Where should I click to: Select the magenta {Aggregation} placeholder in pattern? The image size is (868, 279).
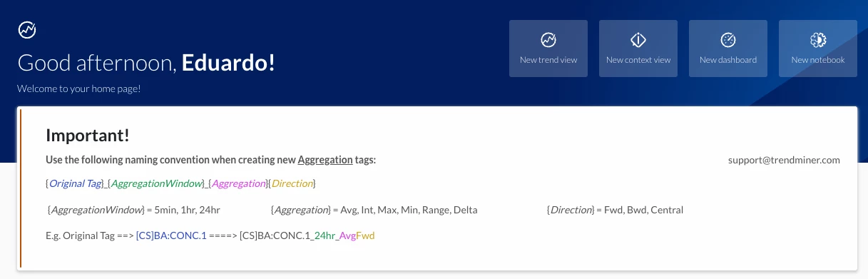(238, 183)
